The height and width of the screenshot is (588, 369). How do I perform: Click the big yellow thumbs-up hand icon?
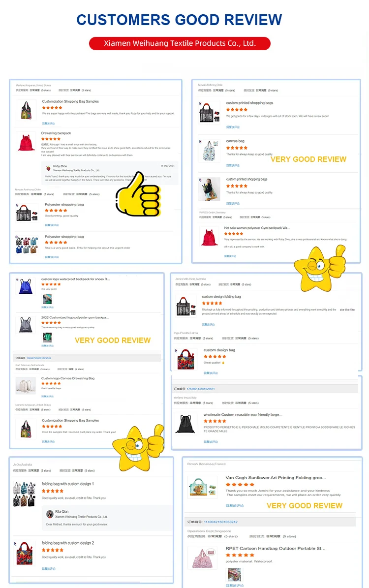[x=138, y=194]
